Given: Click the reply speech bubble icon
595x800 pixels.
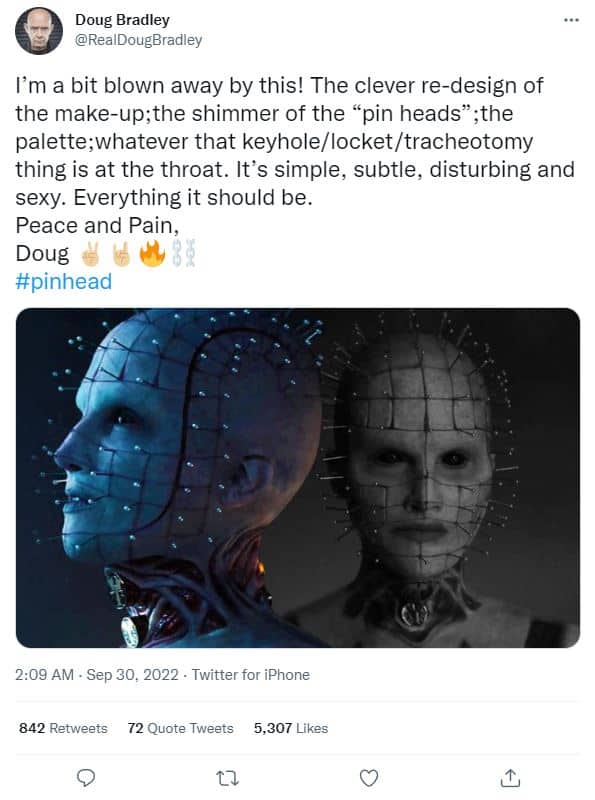Looking at the screenshot, I should pos(86,778).
